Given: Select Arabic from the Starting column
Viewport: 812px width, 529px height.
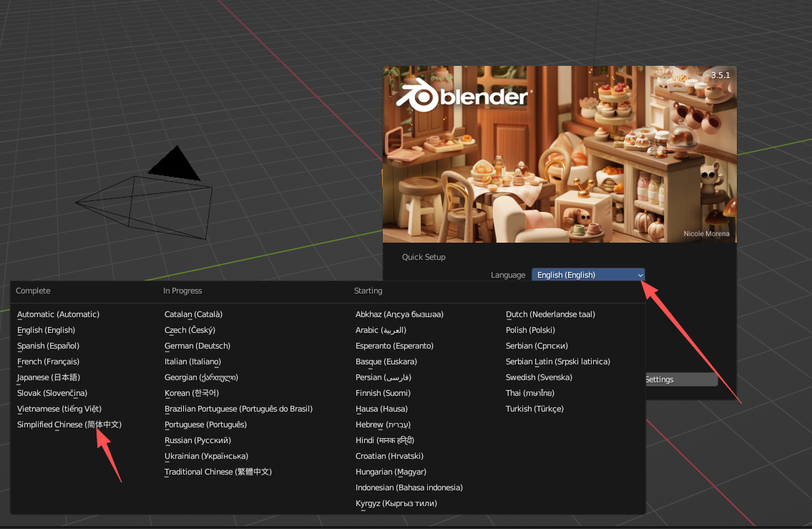Looking at the screenshot, I should pos(381,330).
